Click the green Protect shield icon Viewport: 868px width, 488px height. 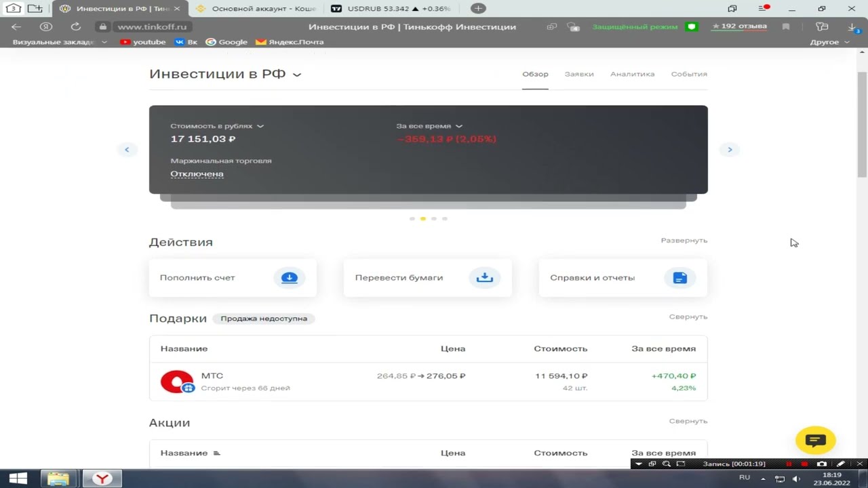691,26
